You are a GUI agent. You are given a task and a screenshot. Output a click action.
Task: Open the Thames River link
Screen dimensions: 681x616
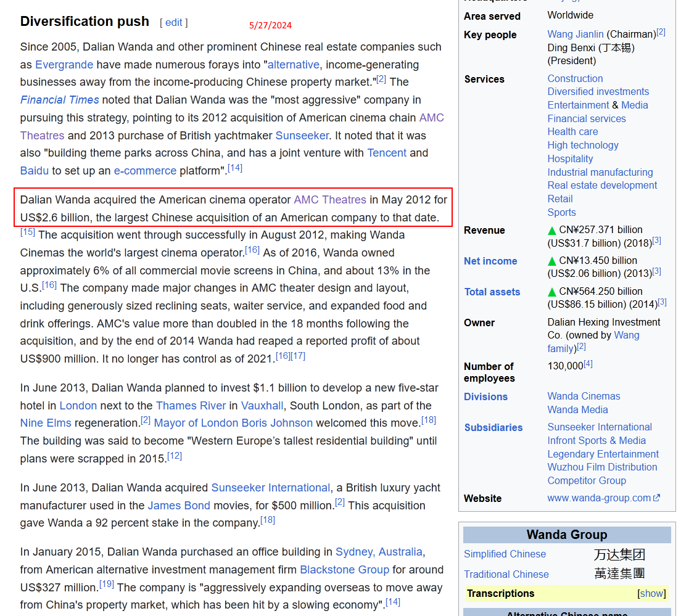coord(191,406)
